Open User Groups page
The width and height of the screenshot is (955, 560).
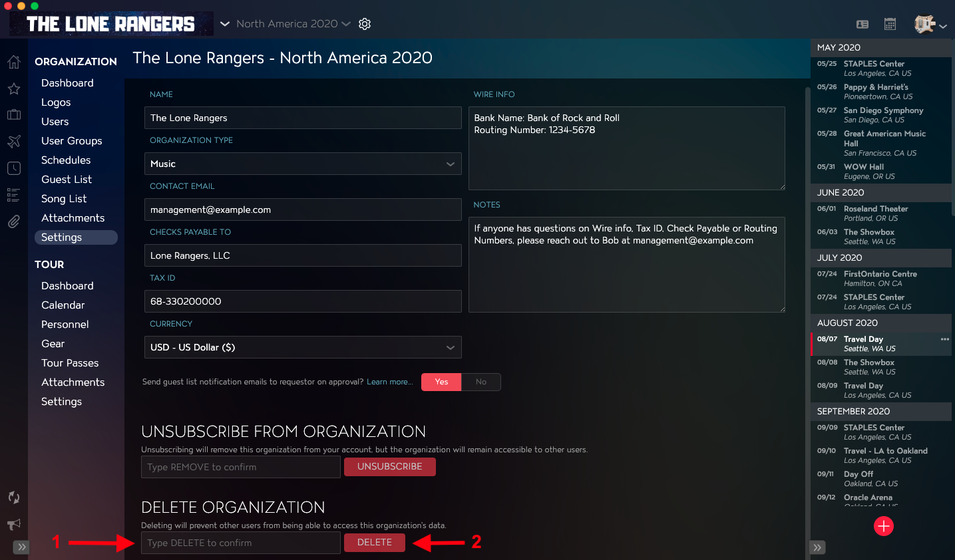tap(72, 141)
